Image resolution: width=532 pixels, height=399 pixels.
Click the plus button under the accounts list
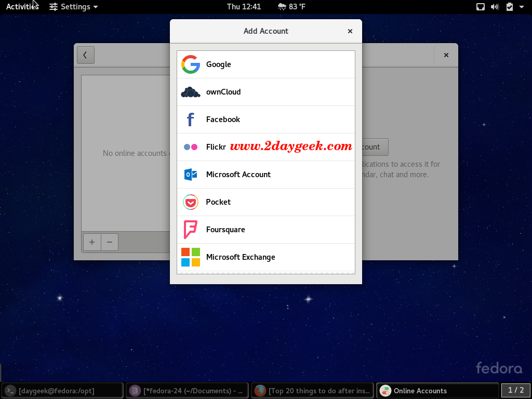(x=92, y=242)
